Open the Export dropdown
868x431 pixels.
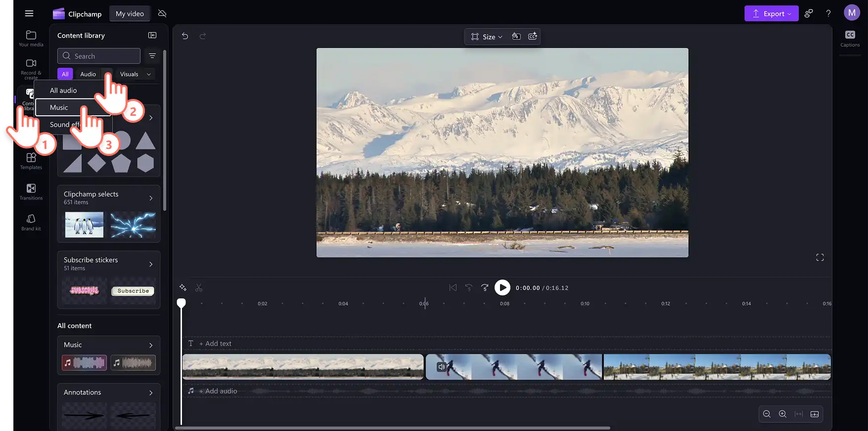(771, 13)
